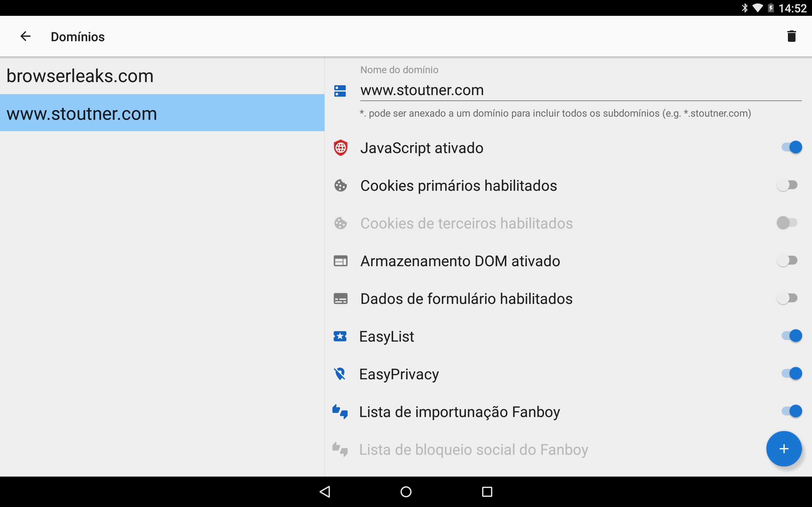Turn on Armazenamento DOM ativado switch
This screenshot has height=507, width=812.
click(x=787, y=260)
